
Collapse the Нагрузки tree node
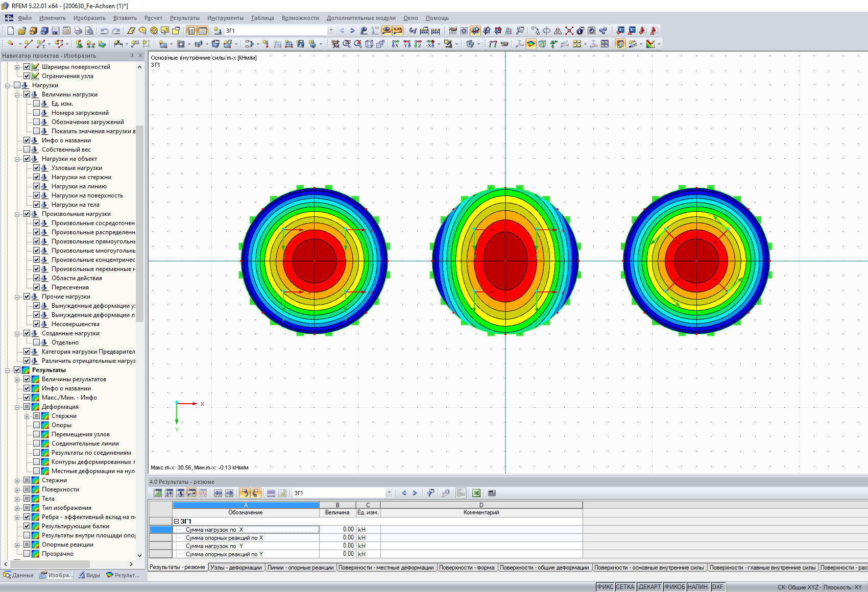(x=8, y=85)
